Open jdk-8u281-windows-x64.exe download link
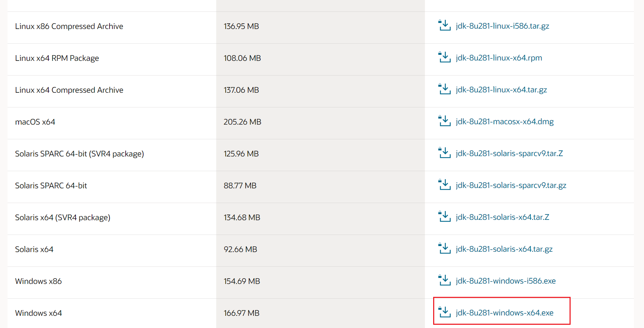The height and width of the screenshot is (328, 644). [x=504, y=313]
